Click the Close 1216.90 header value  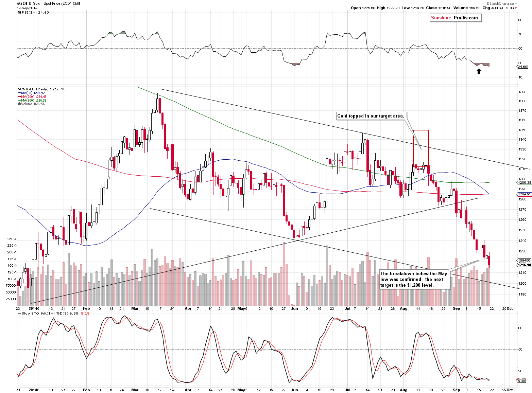coord(439,8)
